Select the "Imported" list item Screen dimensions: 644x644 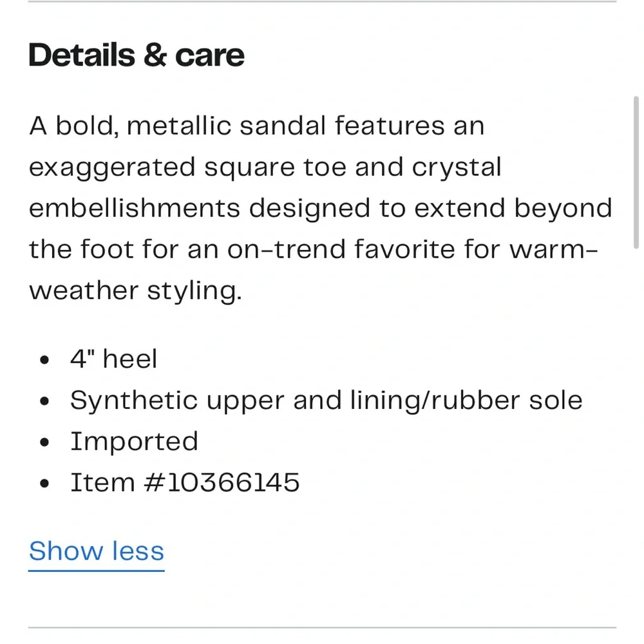(x=135, y=442)
